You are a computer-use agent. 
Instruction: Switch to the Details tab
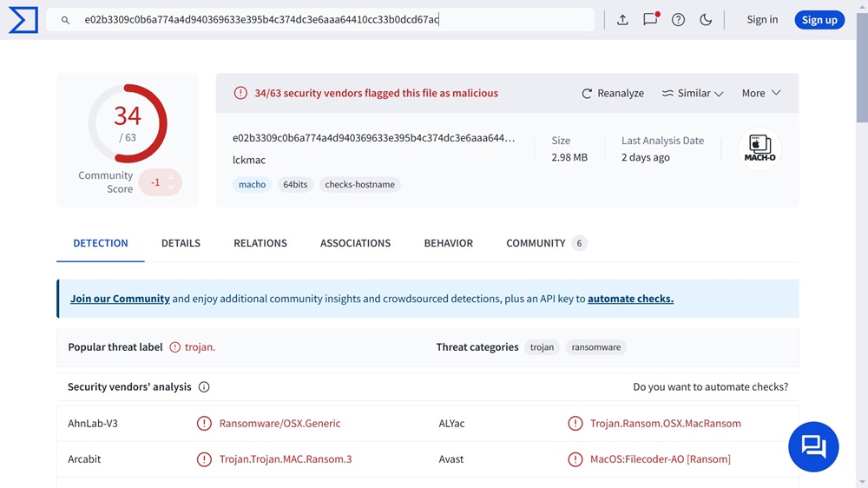point(181,243)
